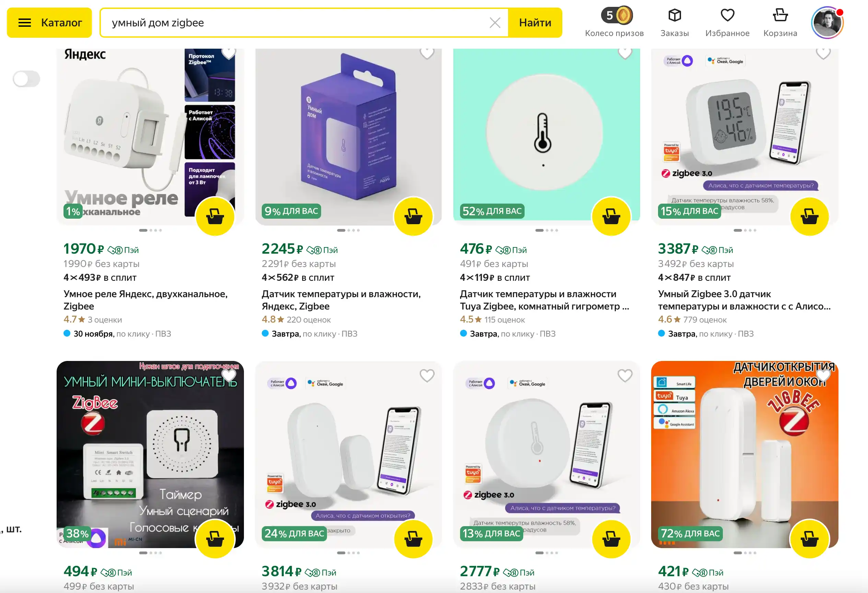Open the Каталог menu
The width and height of the screenshot is (868, 593).
click(x=49, y=23)
